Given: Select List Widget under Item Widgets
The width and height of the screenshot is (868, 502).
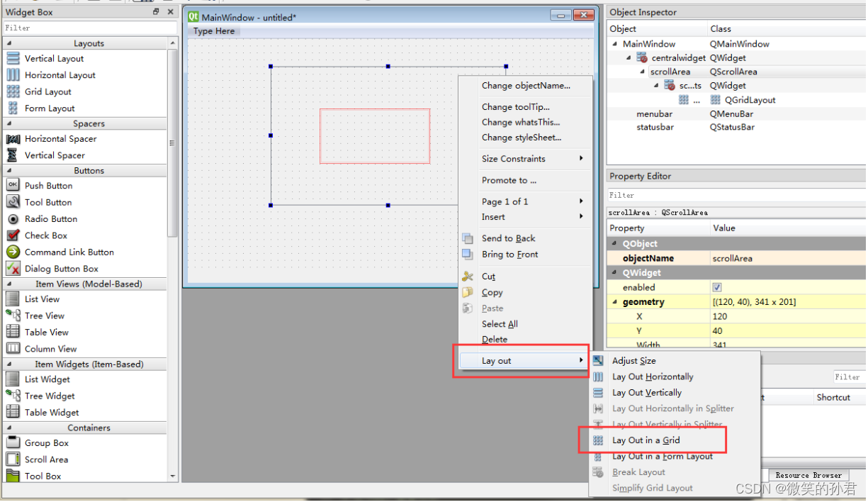Looking at the screenshot, I should pos(46,379).
